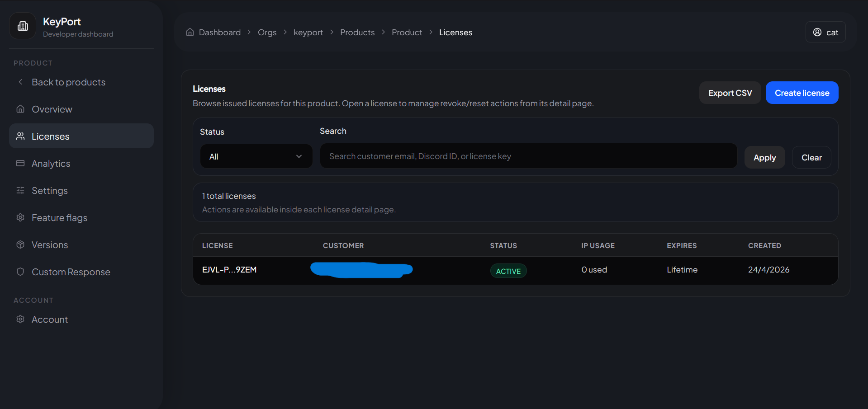
Task: Apply the license search filters
Action: (764, 157)
